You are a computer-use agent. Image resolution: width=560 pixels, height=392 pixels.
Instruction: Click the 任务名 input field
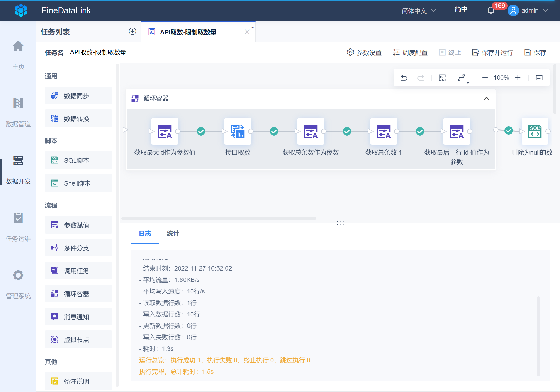tap(119, 53)
